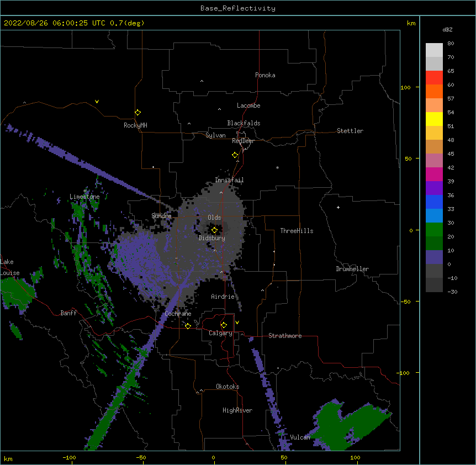The height and width of the screenshot is (465, 476).
Task: Click the yellow diamond marker below Cochrane
Action: coord(188,326)
